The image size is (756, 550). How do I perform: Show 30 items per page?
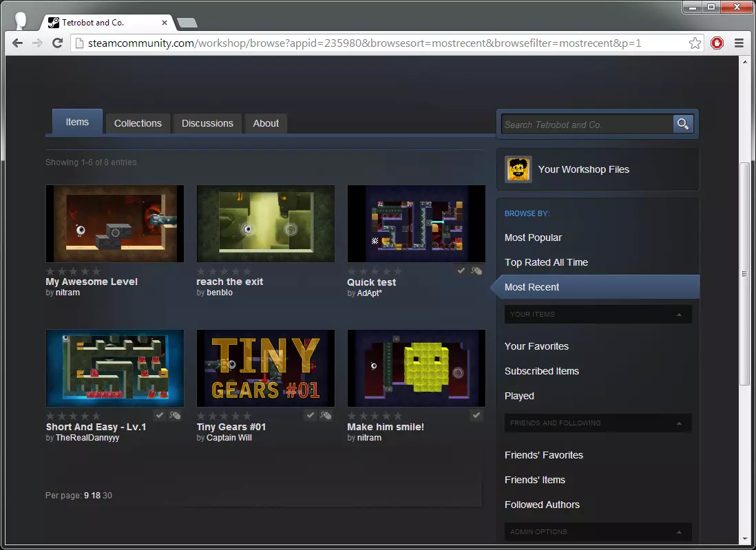click(107, 496)
